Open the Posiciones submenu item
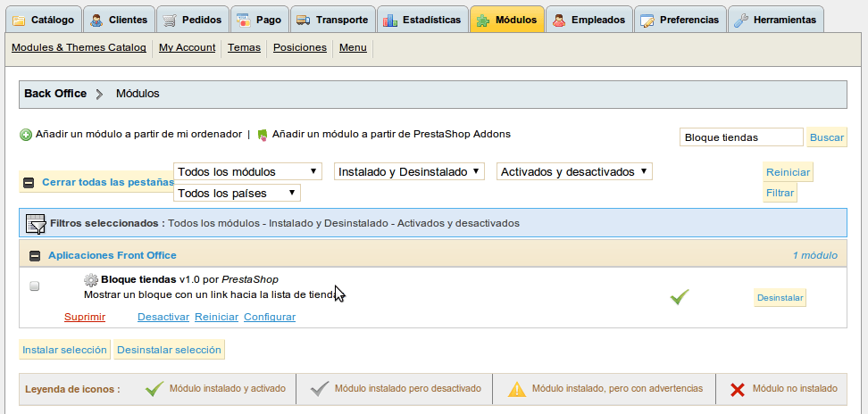This screenshot has width=868, height=414. pyautogui.click(x=300, y=47)
